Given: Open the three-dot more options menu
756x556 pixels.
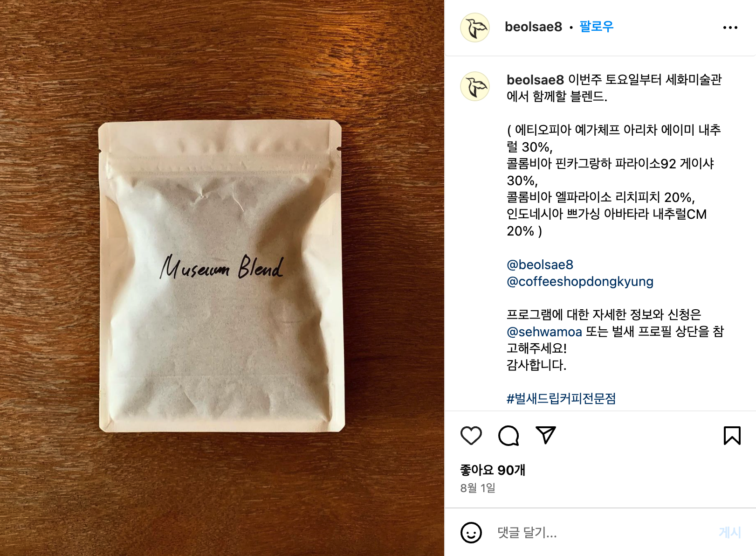Looking at the screenshot, I should click(x=730, y=28).
